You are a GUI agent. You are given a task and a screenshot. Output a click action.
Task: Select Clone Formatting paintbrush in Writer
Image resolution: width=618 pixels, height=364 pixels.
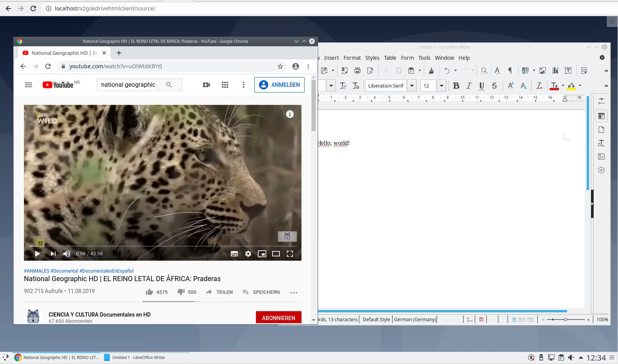431,71
